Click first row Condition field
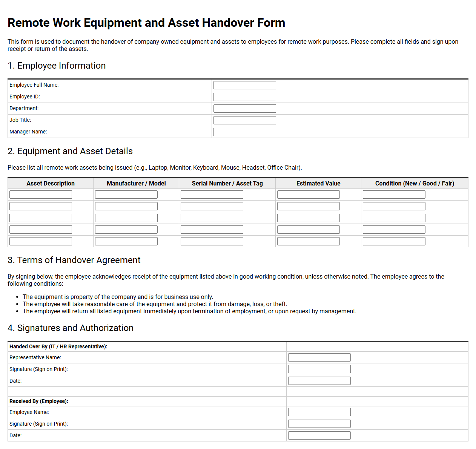 [394, 195]
